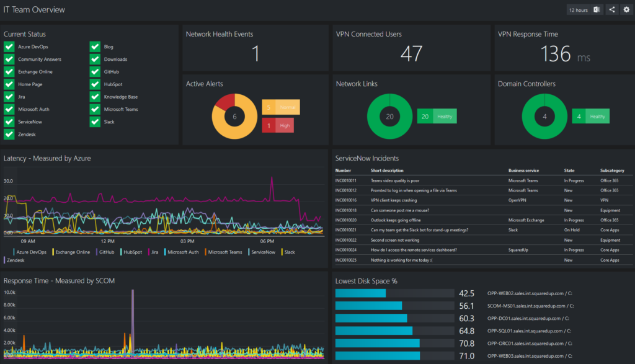Toggle Azure DevOps series in latency legend
Screen dimensions: 635x364
click(30, 252)
